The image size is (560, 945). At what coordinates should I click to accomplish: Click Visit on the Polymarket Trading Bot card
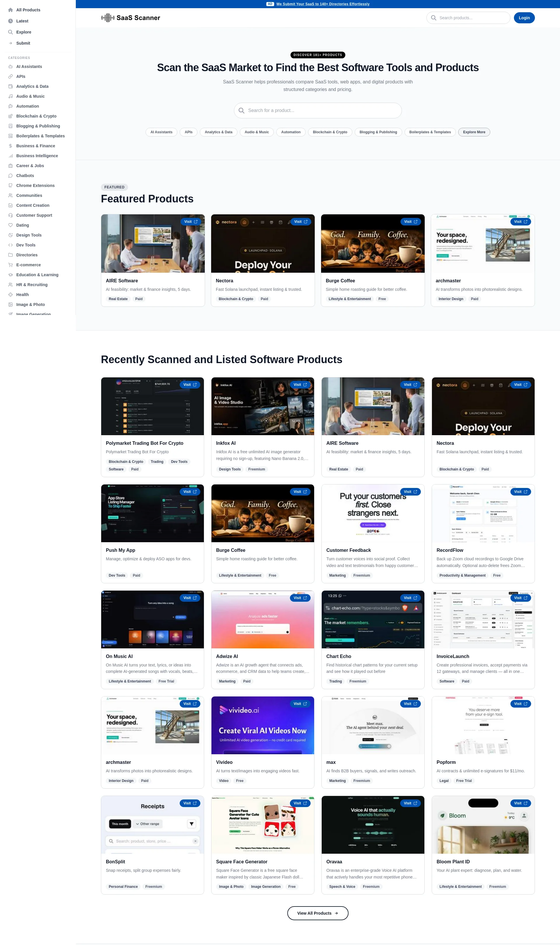tap(190, 385)
